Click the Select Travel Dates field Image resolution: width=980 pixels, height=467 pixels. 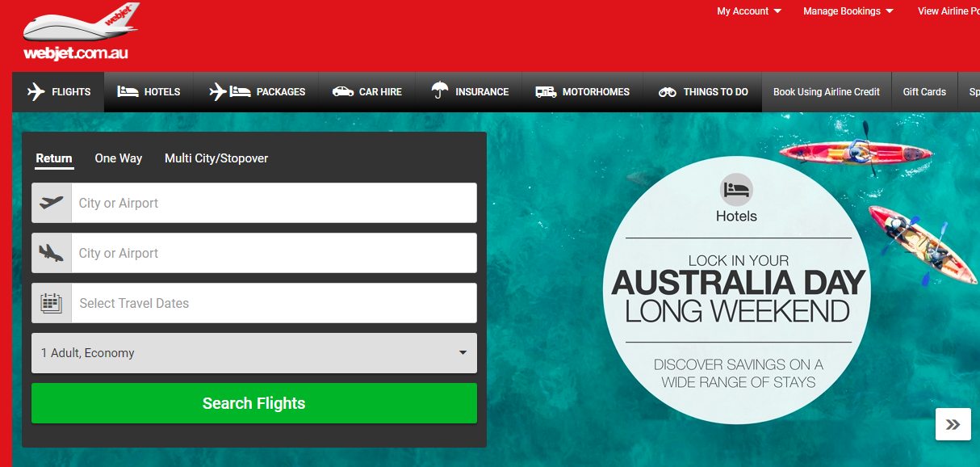pos(274,303)
